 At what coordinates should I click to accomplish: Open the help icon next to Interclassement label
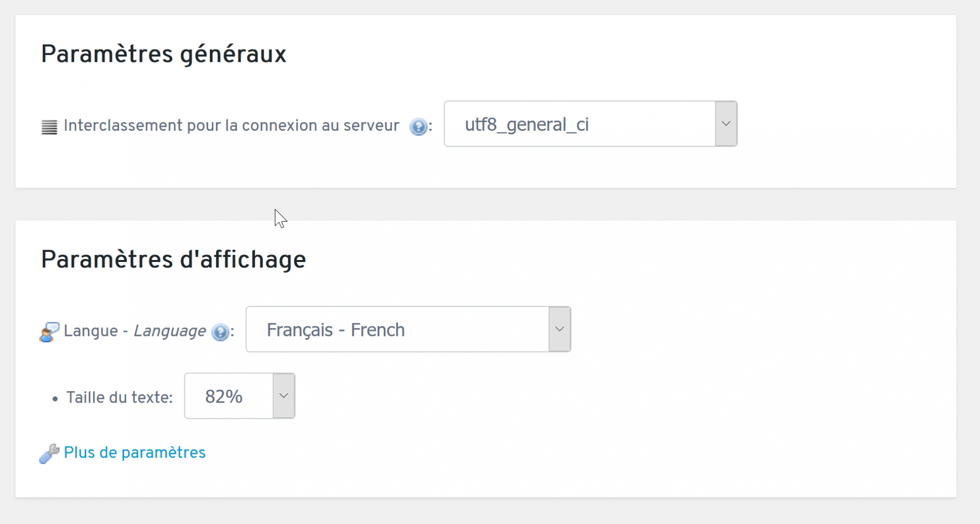[419, 127]
